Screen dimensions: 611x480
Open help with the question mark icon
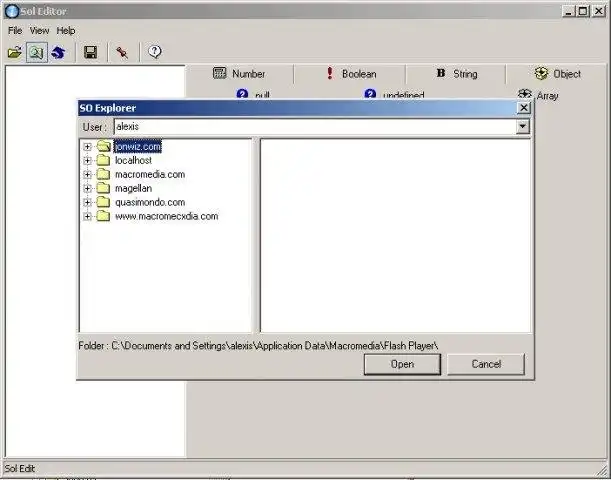155,51
